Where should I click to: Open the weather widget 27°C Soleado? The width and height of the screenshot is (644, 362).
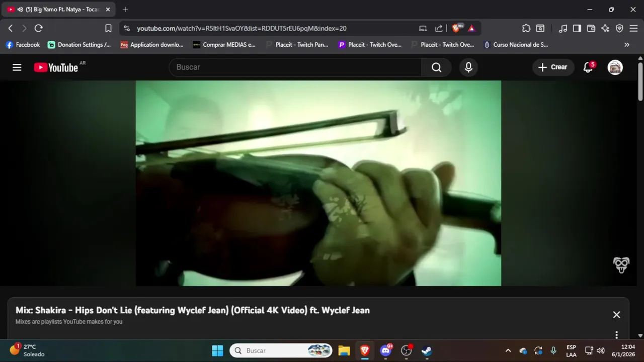(x=28, y=350)
